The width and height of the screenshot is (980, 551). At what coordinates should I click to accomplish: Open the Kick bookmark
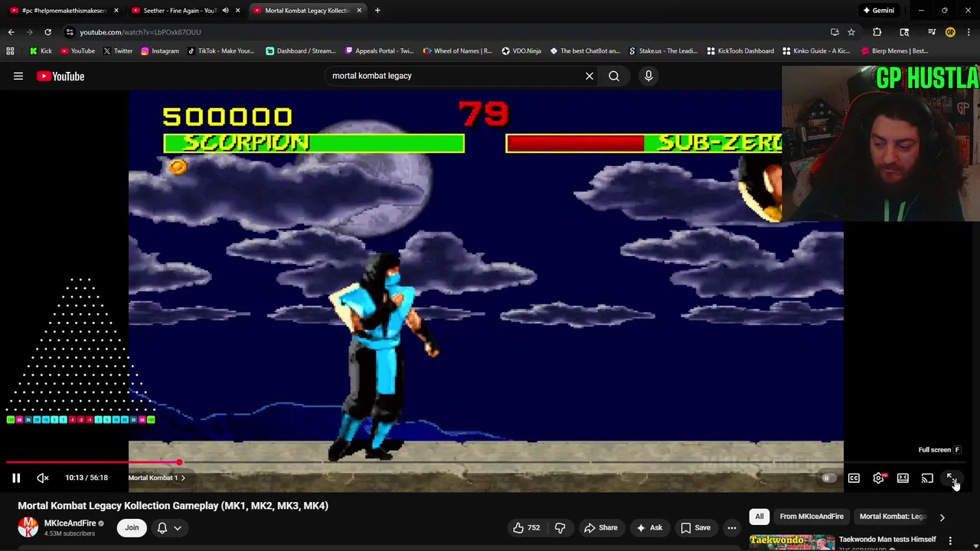pyautogui.click(x=41, y=51)
